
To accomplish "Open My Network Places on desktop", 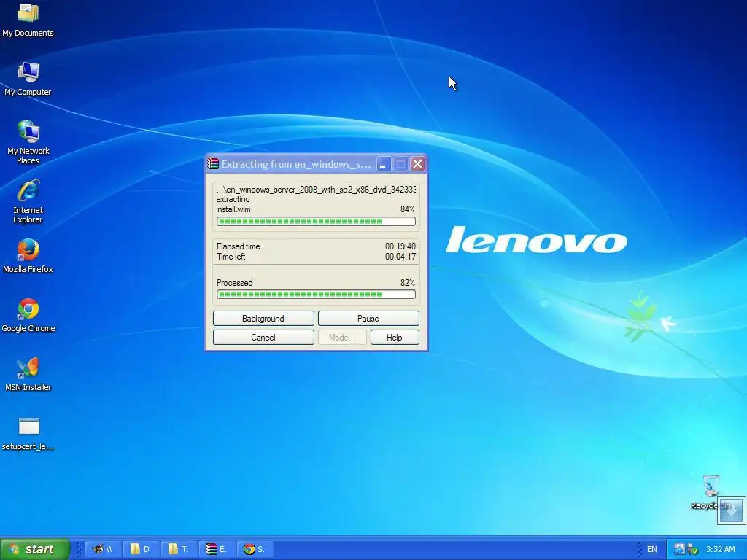I will (28, 142).
